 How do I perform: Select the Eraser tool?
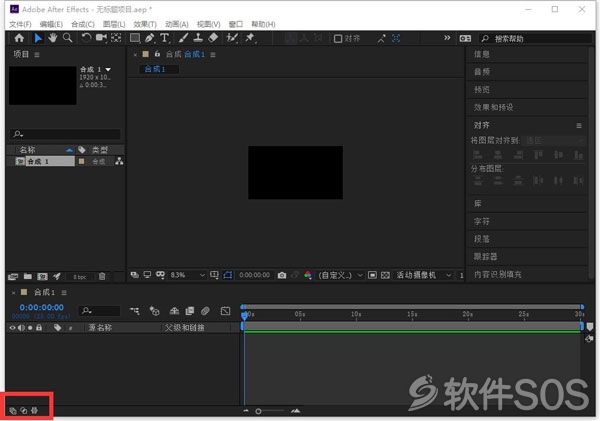(213, 38)
